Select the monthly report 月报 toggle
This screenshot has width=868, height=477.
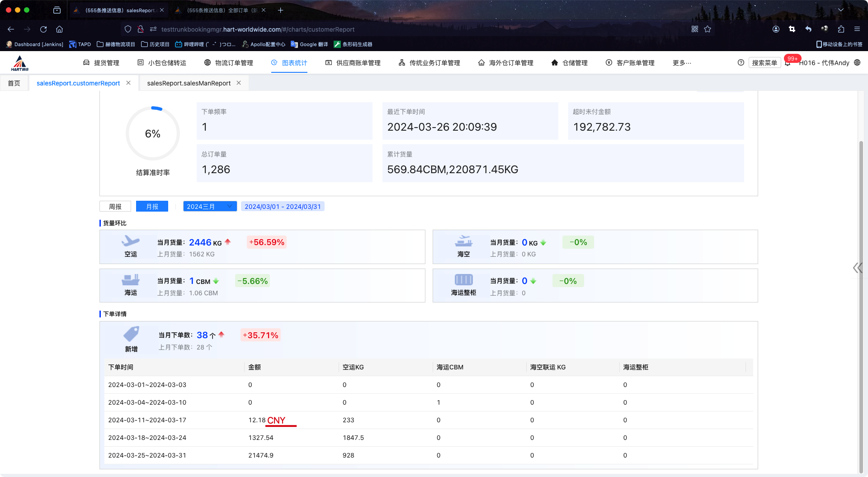point(152,207)
